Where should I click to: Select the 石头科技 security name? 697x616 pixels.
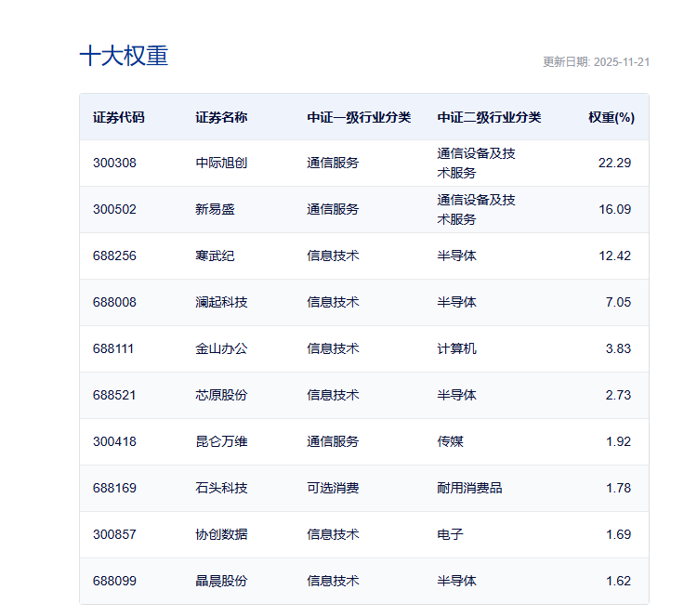[x=221, y=488]
